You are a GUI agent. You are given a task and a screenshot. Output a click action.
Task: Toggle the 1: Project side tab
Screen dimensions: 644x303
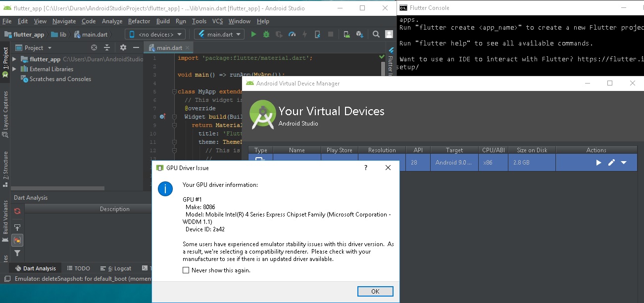[5, 62]
